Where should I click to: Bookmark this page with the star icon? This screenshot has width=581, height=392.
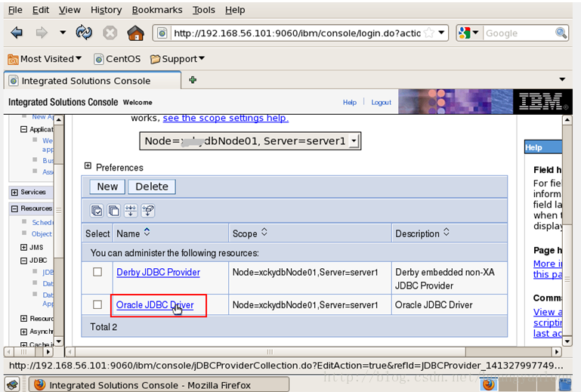429,33
